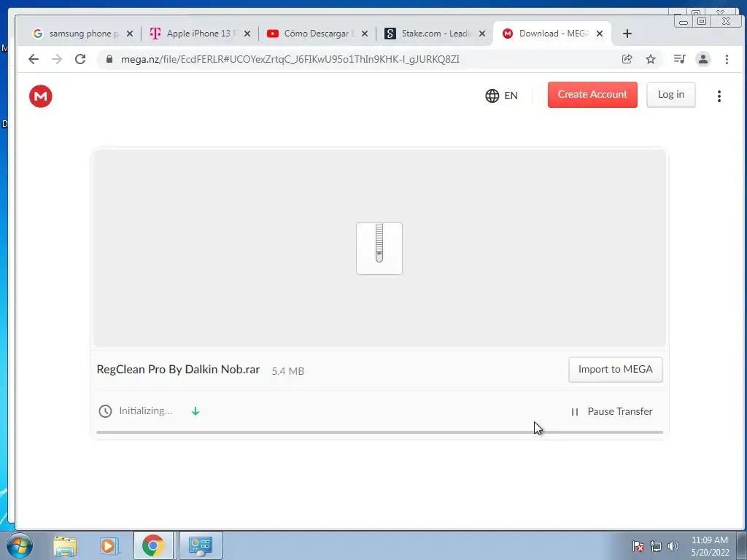747x560 pixels.
Task: Click the Initializing... status text
Action: click(145, 411)
